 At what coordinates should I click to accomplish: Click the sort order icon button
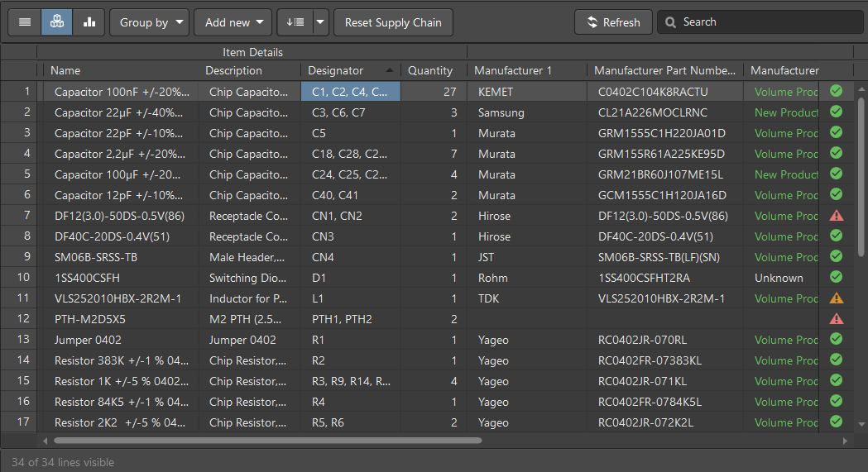click(x=295, y=22)
